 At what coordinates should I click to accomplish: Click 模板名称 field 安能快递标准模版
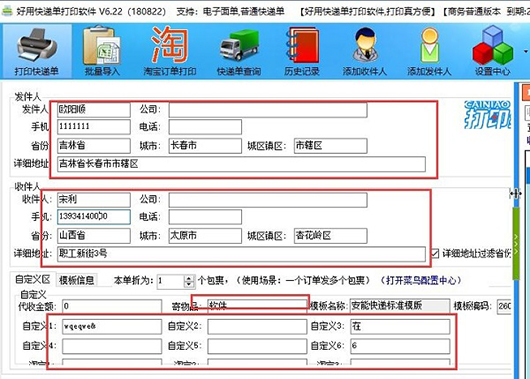[x=400, y=306]
